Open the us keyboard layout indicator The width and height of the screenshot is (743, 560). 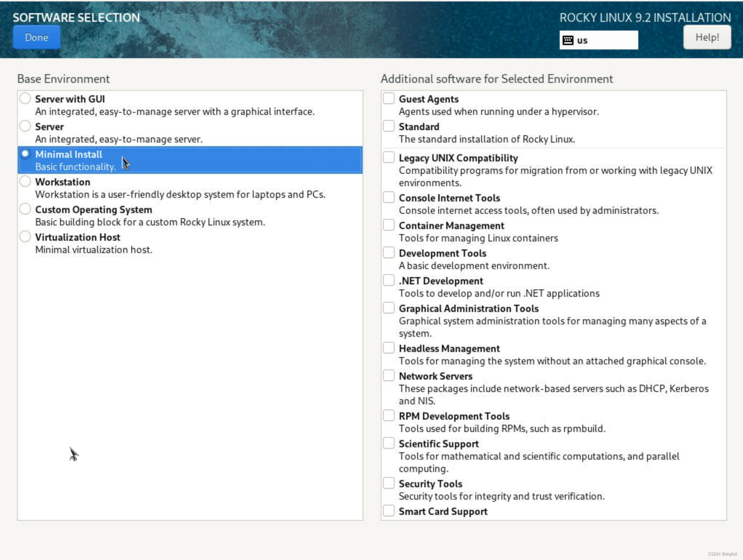point(598,40)
